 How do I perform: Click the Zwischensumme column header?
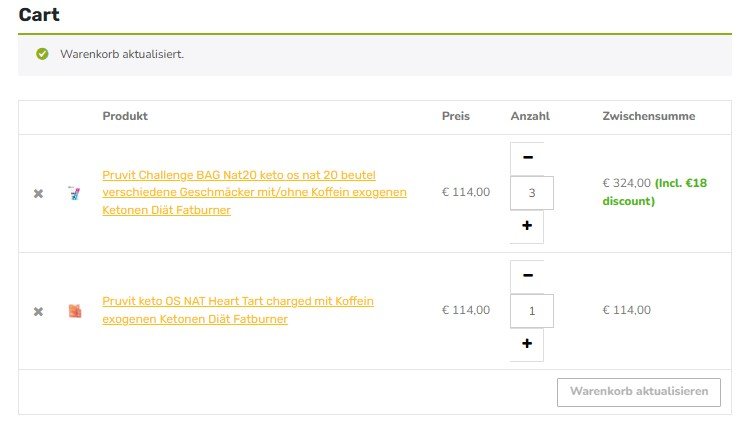click(x=648, y=117)
